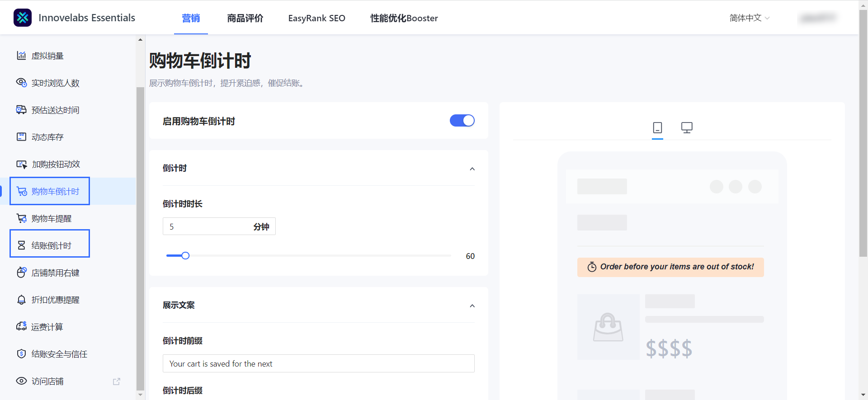The width and height of the screenshot is (868, 400).
Task: Open the 购物车提醒 sidebar item
Action: (x=51, y=218)
